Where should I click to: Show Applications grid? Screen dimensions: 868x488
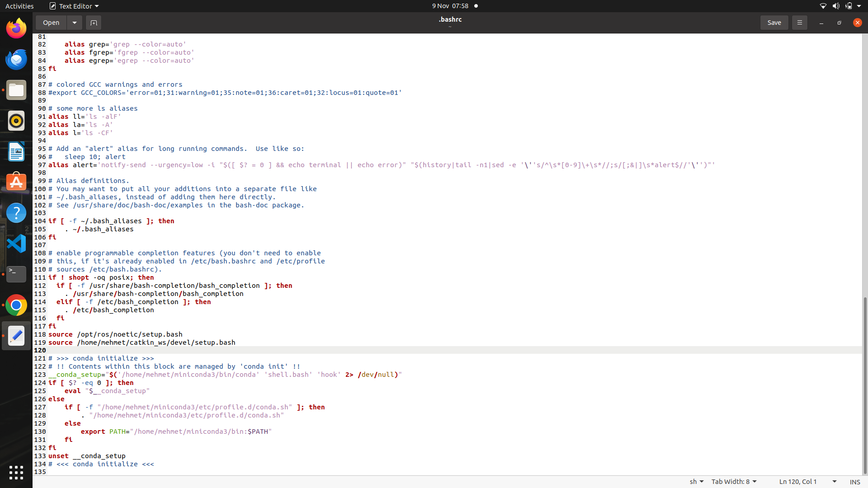click(x=16, y=472)
